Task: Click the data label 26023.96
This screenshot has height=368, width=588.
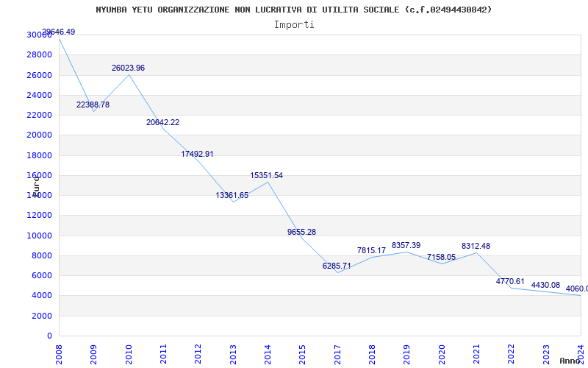Action: coord(128,68)
